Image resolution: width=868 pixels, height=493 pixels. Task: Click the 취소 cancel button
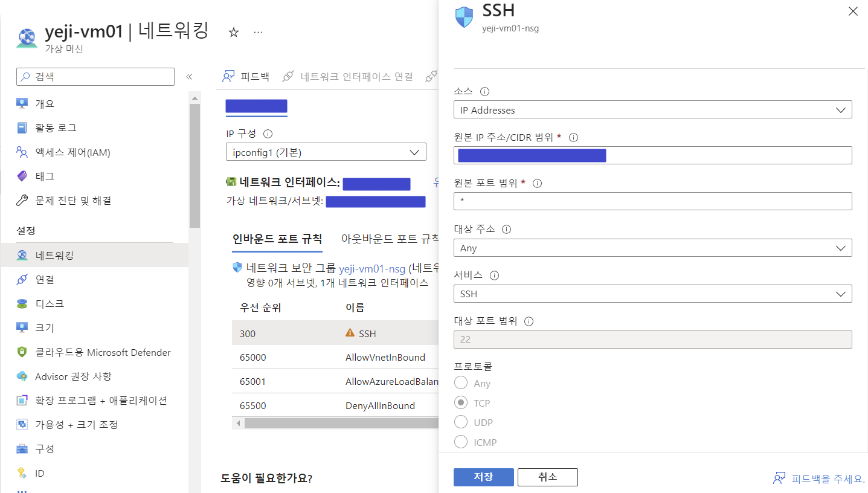(x=548, y=477)
